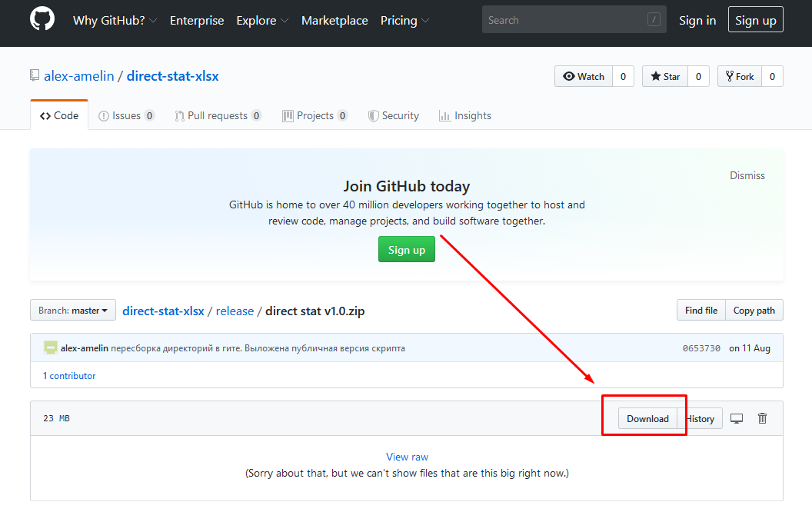812x532 pixels.
Task: Open the Enterprise page
Action: (197, 20)
